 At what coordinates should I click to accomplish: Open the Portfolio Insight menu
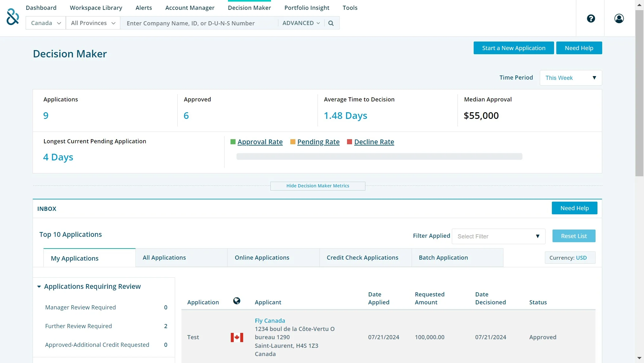click(306, 8)
